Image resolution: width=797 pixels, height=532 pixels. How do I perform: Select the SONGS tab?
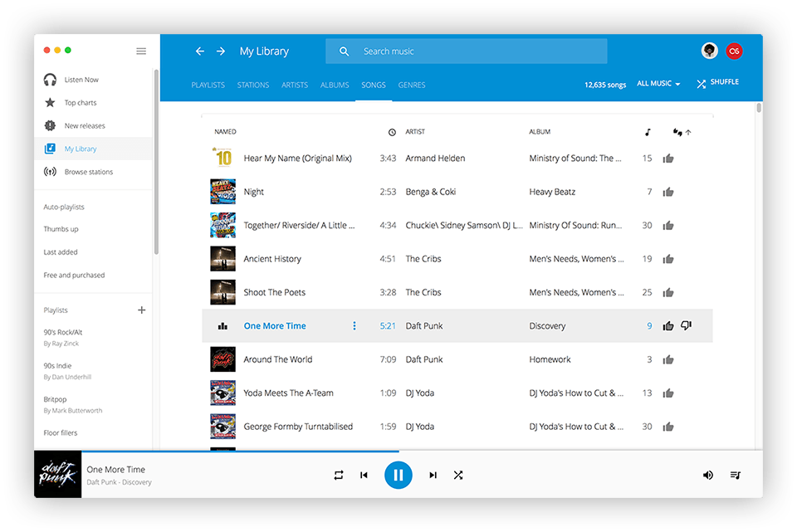coord(374,85)
